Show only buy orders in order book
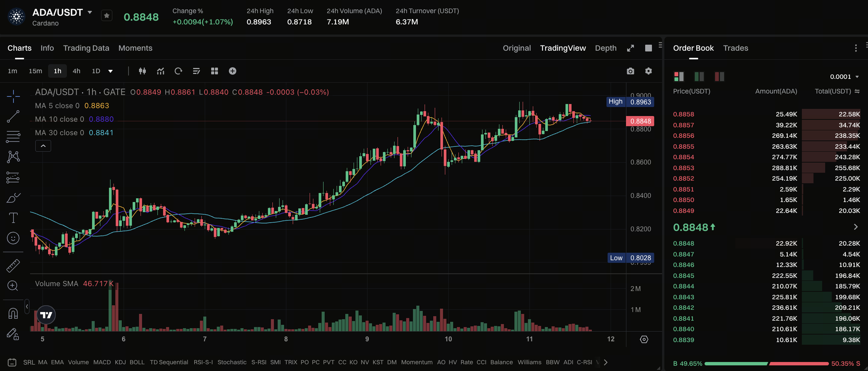This screenshot has width=868, height=371. [x=699, y=77]
